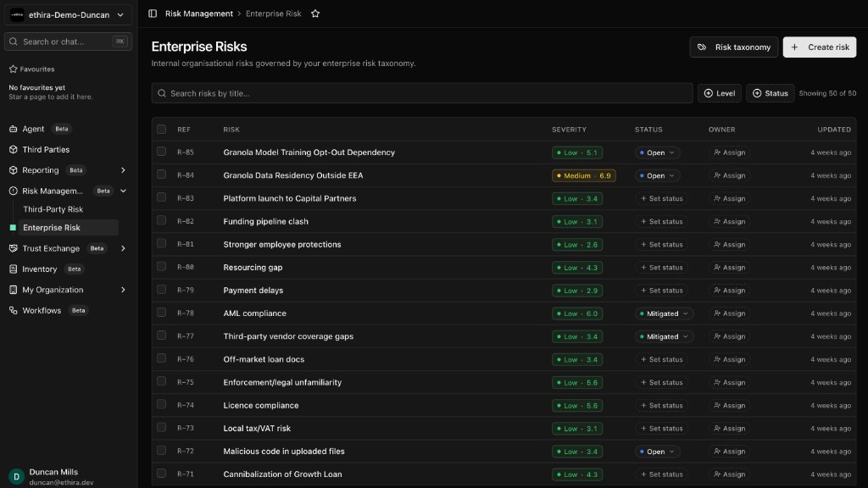Click person icon in R-85 Assign
868x488 pixels.
tap(717, 152)
